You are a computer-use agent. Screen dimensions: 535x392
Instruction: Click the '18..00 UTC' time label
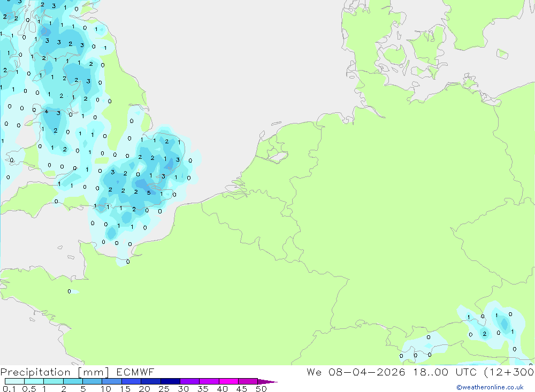pyautogui.click(x=444, y=372)
